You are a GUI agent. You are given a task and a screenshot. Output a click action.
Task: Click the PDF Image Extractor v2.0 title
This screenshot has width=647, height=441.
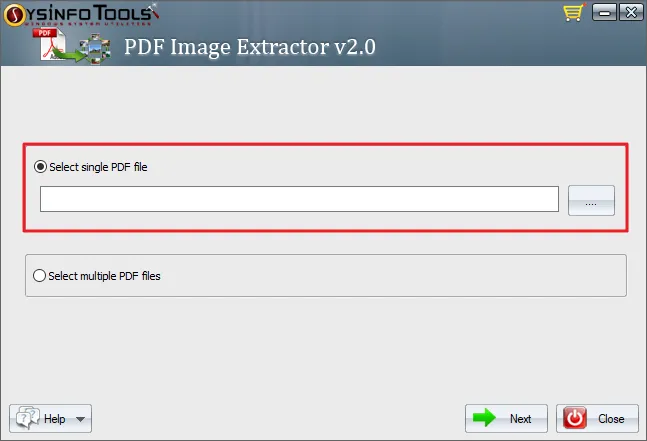pyautogui.click(x=250, y=47)
